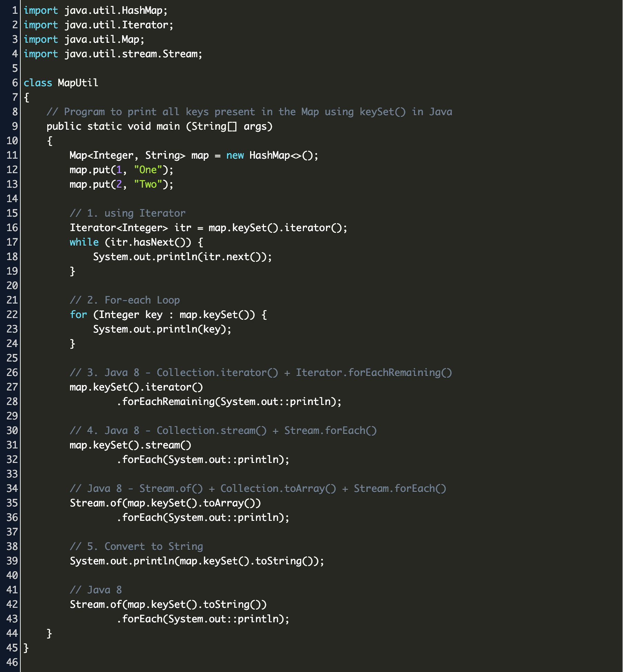
Task: Click the map.put(2, "Two") statement
Action: (x=121, y=184)
